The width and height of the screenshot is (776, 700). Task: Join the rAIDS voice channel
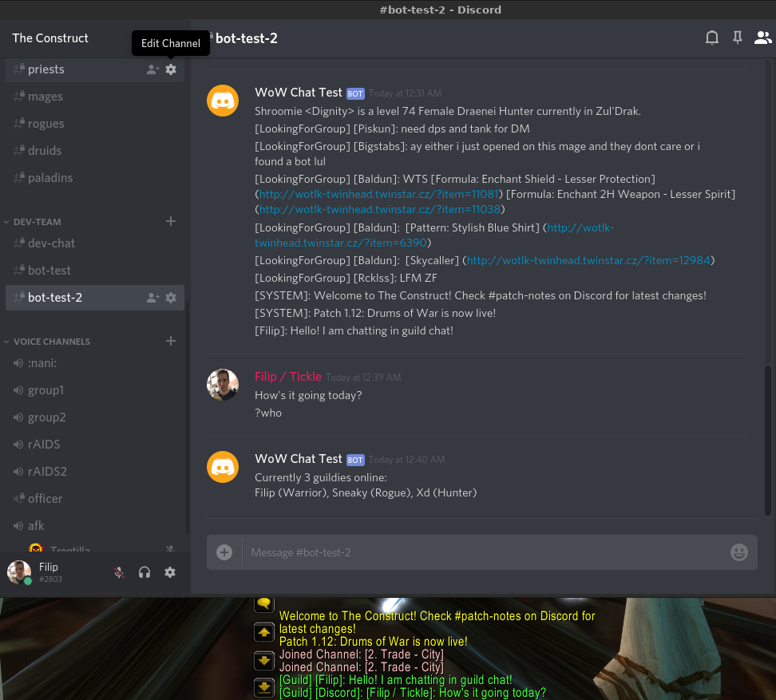pyautogui.click(x=94, y=445)
